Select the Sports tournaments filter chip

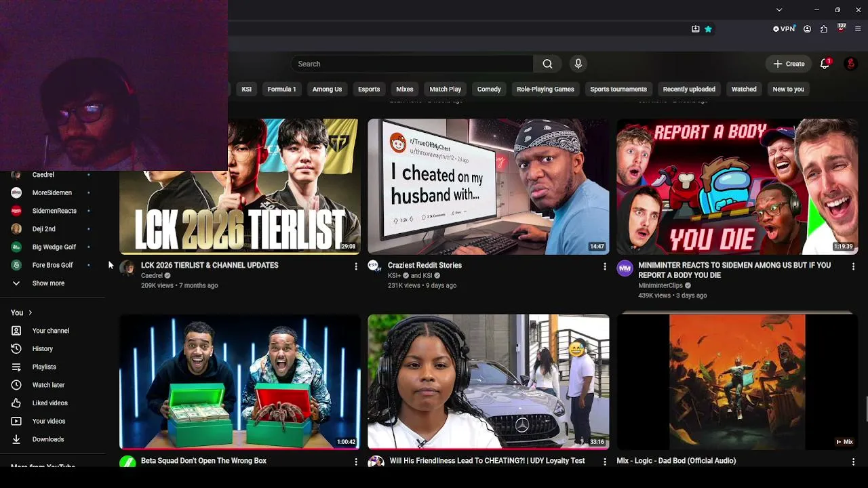point(618,89)
